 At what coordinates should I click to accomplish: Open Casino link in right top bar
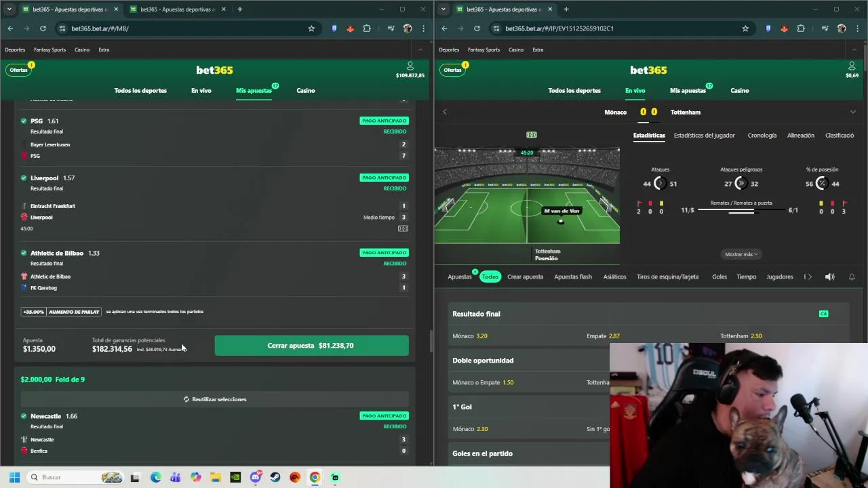pyautogui.click(x=516, y=49)
